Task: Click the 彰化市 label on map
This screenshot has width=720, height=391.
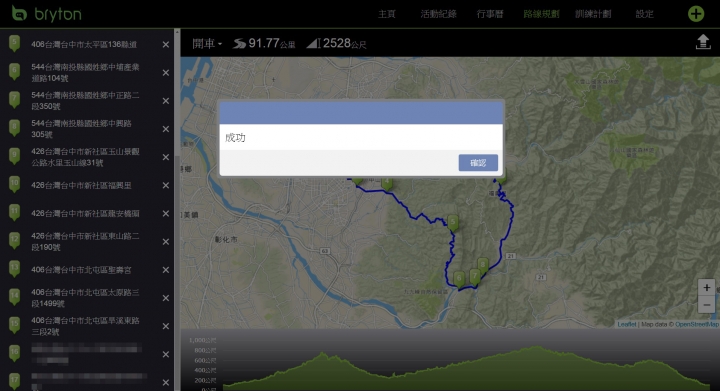Action: coord(226,239)
